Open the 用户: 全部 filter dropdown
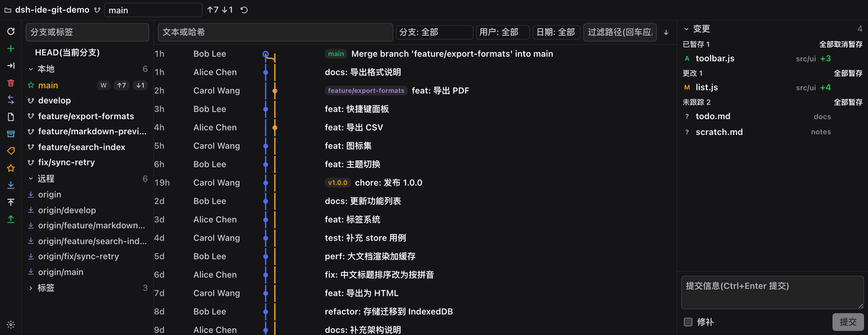The height and width of the screenshot is (335, 868). click(x=502, y=33)
